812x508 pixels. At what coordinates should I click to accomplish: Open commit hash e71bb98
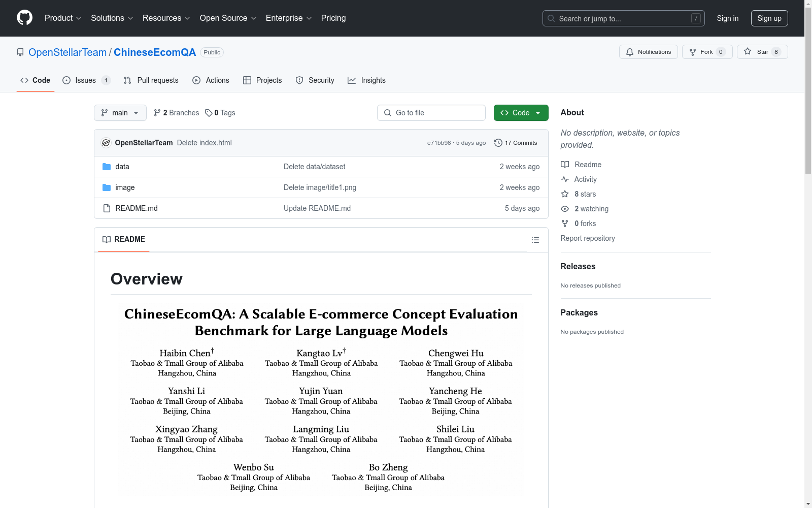click(x=439, y=143)
